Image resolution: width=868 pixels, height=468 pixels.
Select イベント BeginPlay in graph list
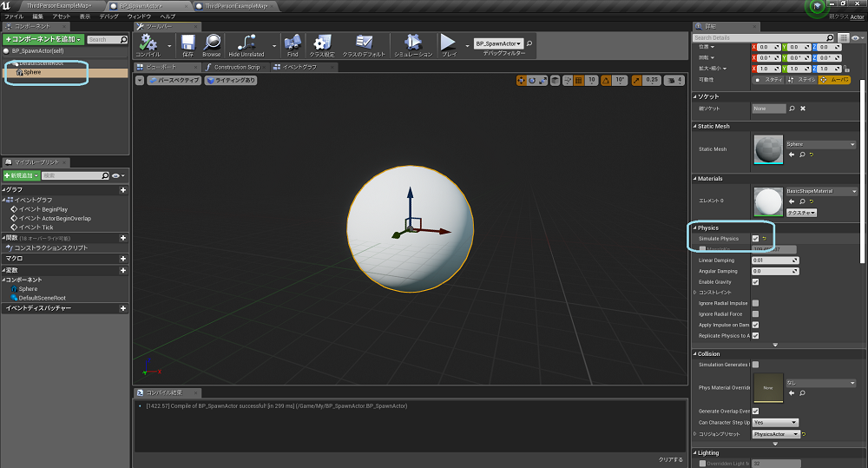(x=43, y=209)
